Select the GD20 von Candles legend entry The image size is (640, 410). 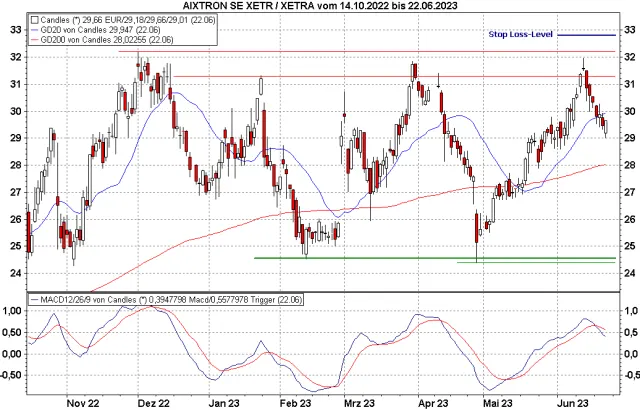[x=96, y=30]
